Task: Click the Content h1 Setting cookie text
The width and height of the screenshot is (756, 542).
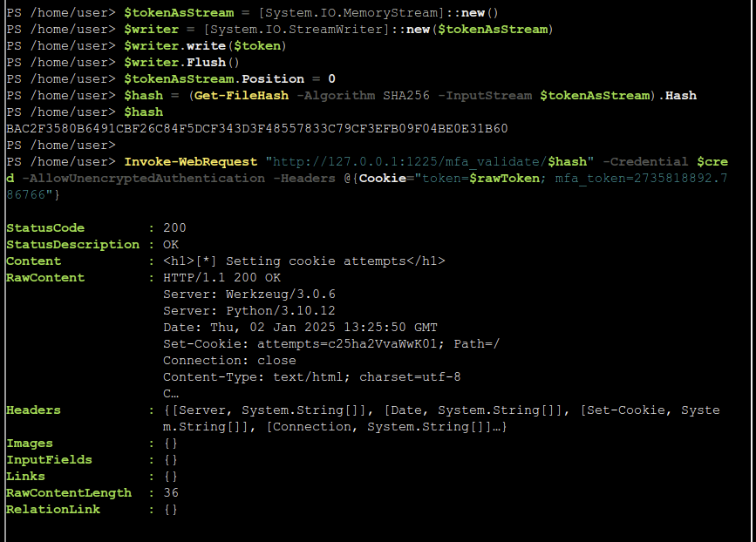Action: click(x=303, y=261)
